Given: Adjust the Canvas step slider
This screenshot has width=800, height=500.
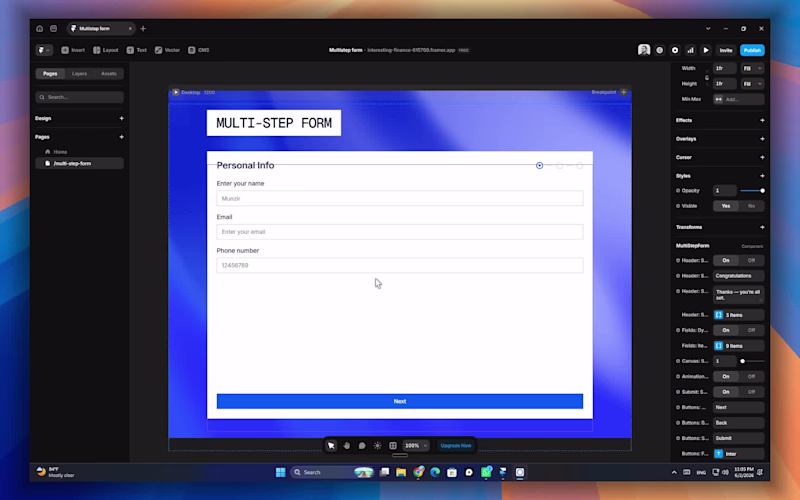Looking at the screenshot, I should [x=752, y=361].
